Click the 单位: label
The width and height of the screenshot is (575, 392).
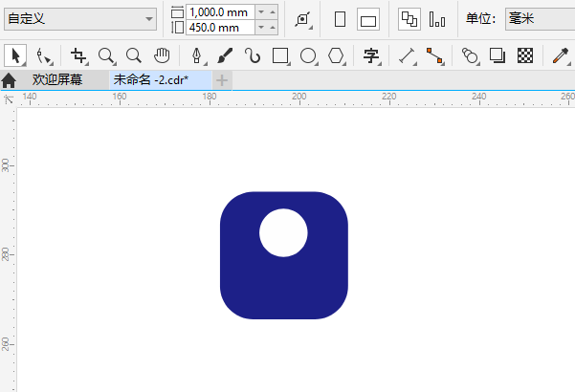click(x=480, y=18)
